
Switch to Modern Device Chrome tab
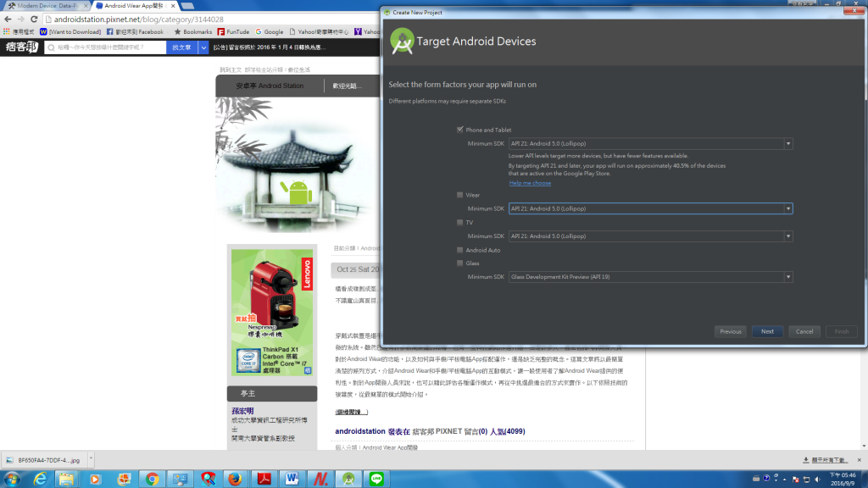coord(46,6)
